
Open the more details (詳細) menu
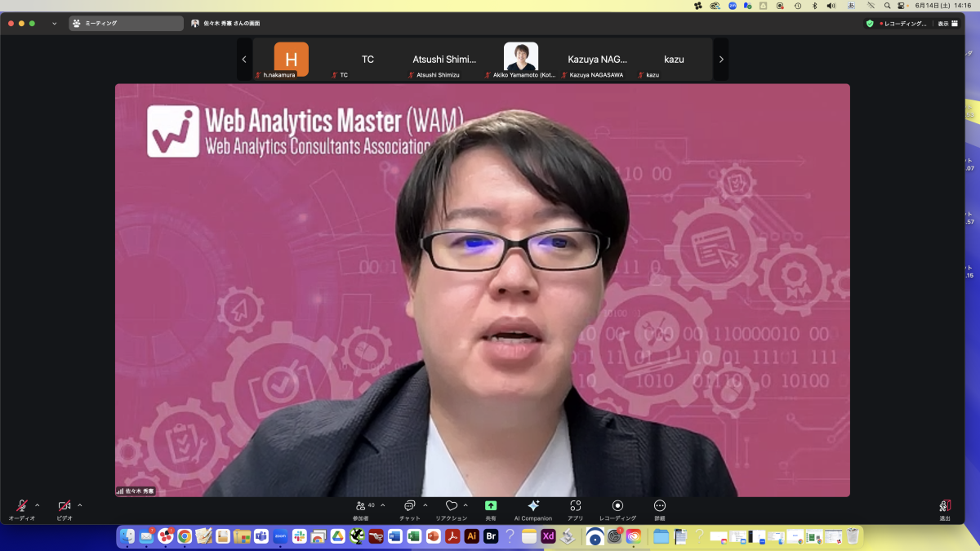point(660,506)
